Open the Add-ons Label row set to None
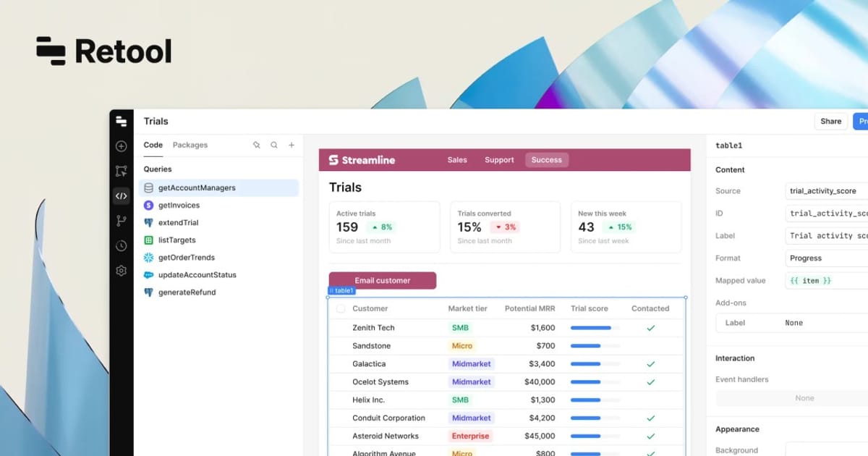The image size is (868, 456). tap(791, 323)
